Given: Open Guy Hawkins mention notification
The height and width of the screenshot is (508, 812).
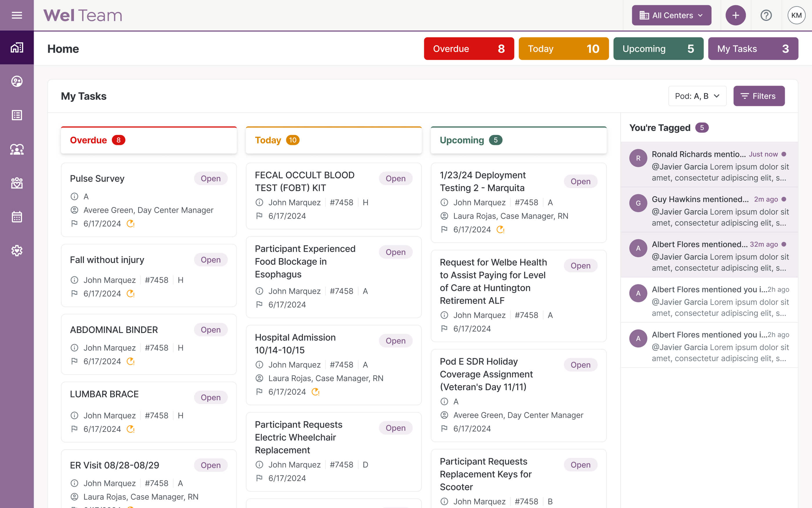Looking at the screenshot, I should click(709, 210).
